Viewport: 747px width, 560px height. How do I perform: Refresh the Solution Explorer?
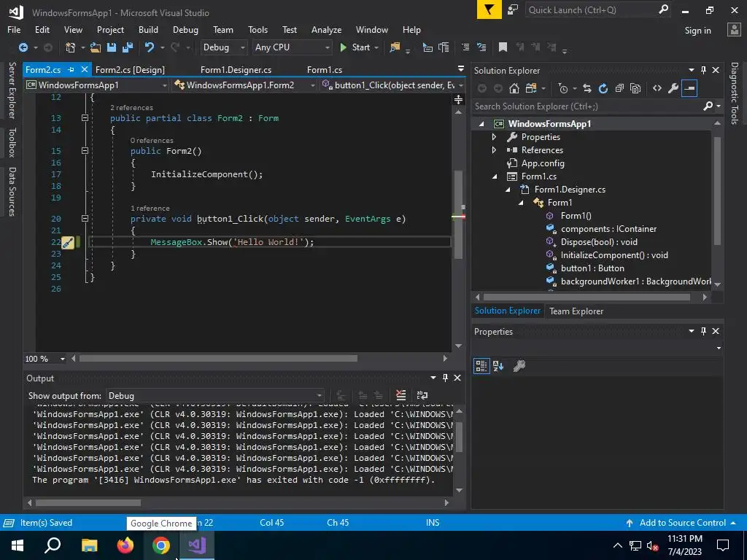pos(603,88)
